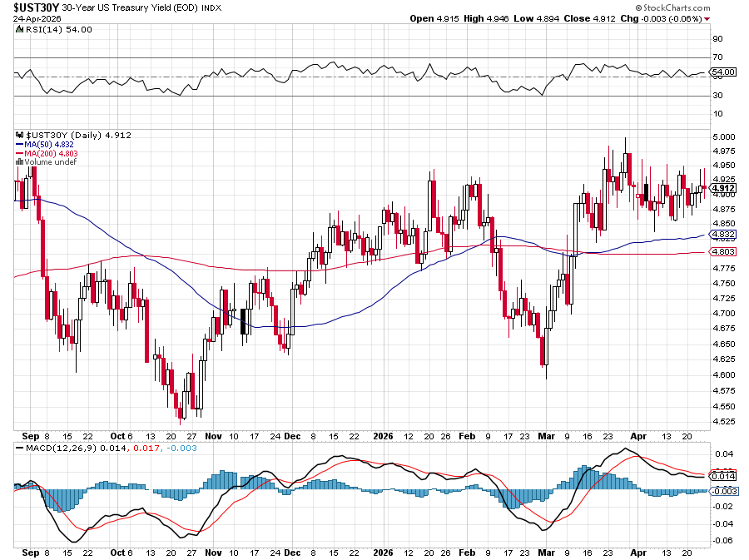
Task: Click the blue 4.832 MA(50) axis tag
Action: (x=722, y=235)
